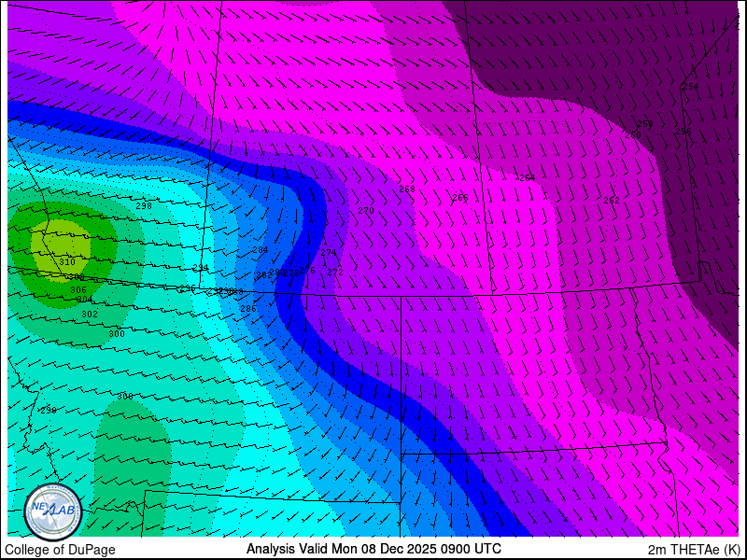Pick the 284 contour value label

(x=261, y=250)
